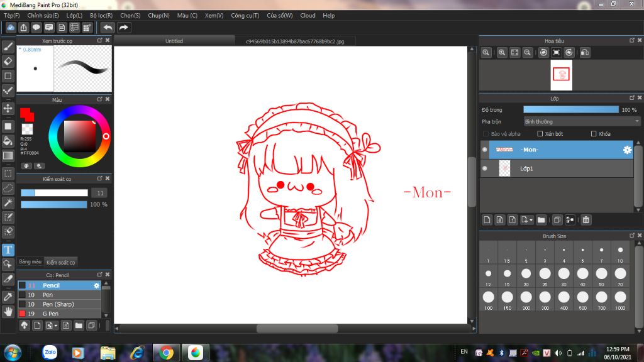Create a new blank layer
The image size is (644, 362).
point(487,220)
